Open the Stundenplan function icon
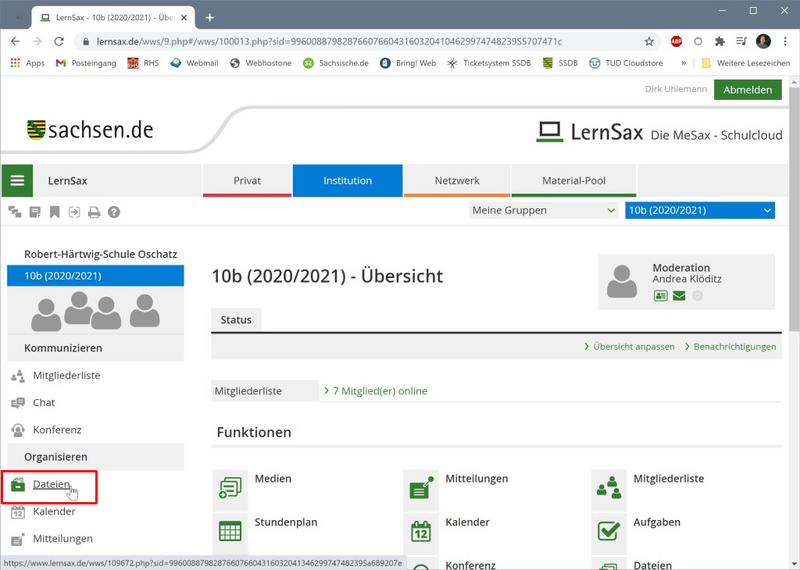The image size is (800, 570). click(x=231, y=530)
